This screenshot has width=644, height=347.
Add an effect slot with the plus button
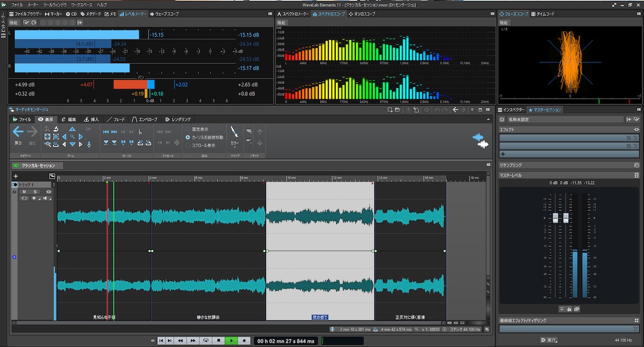pyautogui.click(x=503, y=154)
